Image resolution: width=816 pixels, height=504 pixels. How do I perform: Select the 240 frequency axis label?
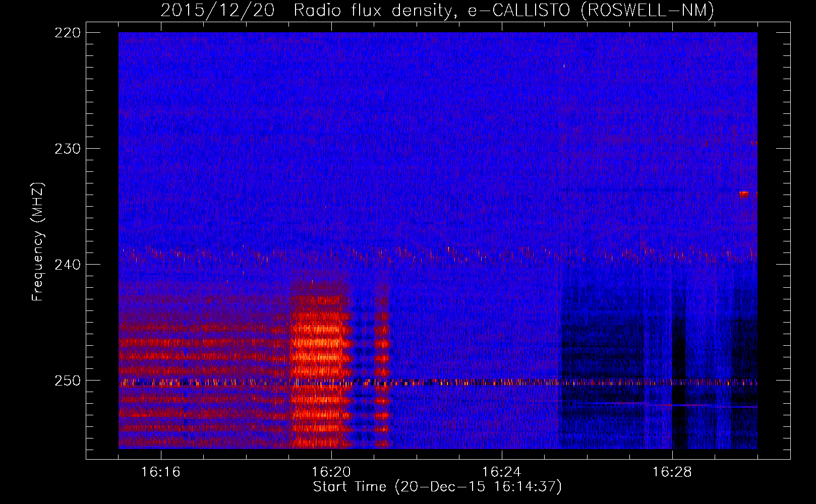(67, 265)
